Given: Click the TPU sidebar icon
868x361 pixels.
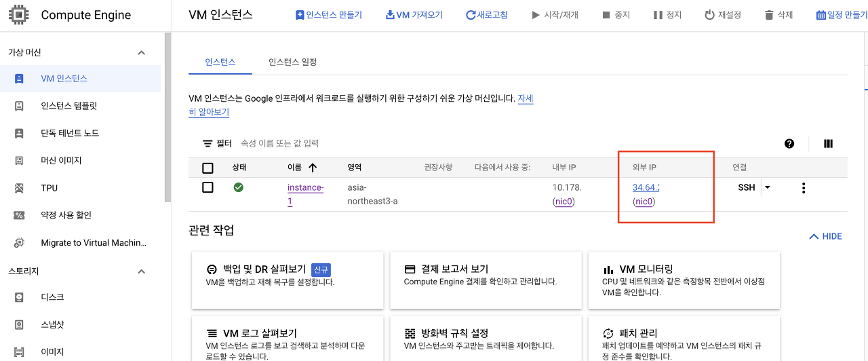Looking at the screenshot, I should point(19,188).
